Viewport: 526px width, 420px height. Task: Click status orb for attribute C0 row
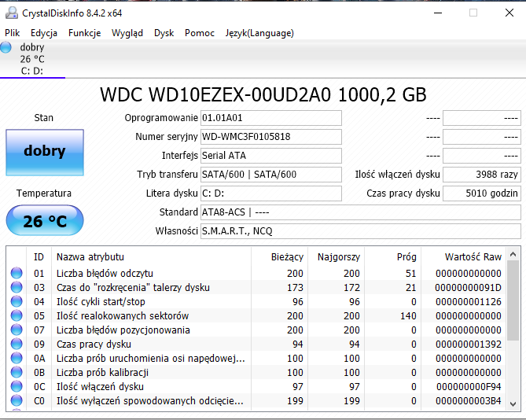[17, 400]
